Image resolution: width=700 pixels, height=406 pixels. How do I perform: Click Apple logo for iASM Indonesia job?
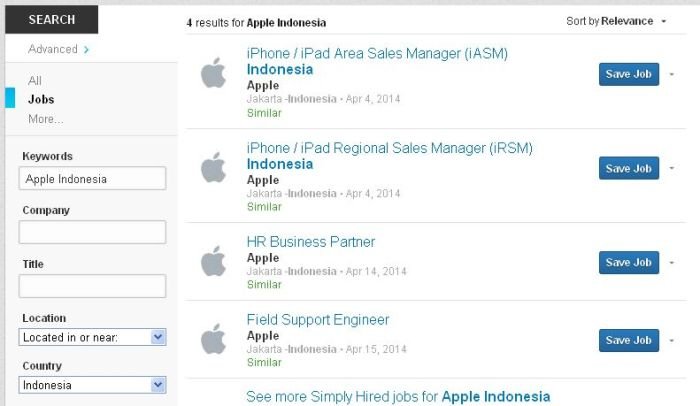213,73
